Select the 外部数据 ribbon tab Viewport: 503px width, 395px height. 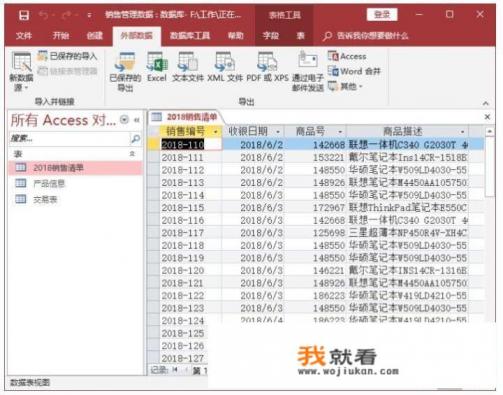coord(137,36)
